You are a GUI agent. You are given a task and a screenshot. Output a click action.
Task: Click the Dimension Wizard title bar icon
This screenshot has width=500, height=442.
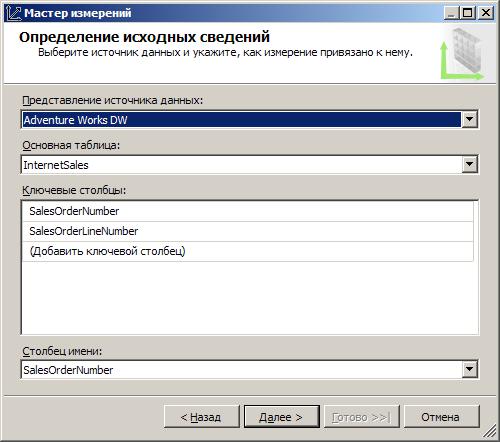[13, 13]
